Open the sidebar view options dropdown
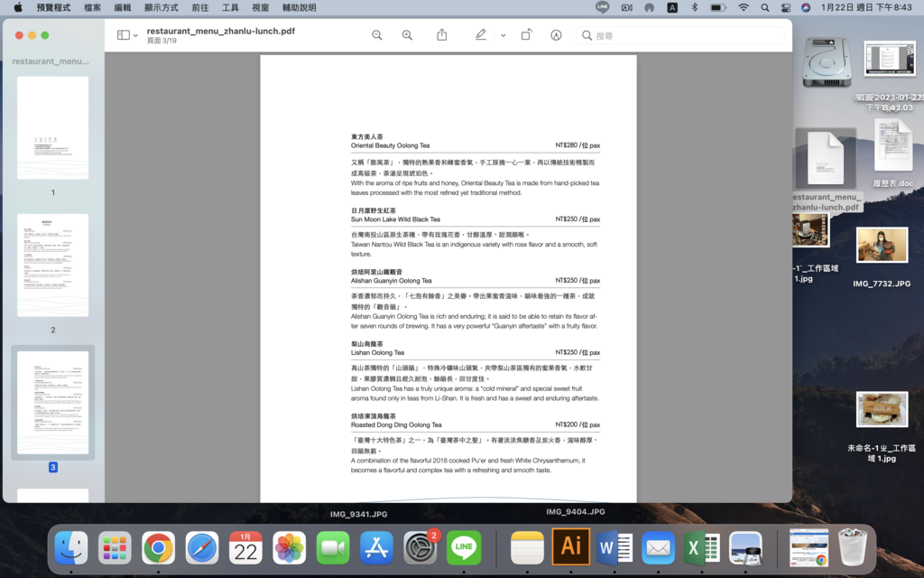The width and height of the screenshot is (924, 578). coord(127,35)
